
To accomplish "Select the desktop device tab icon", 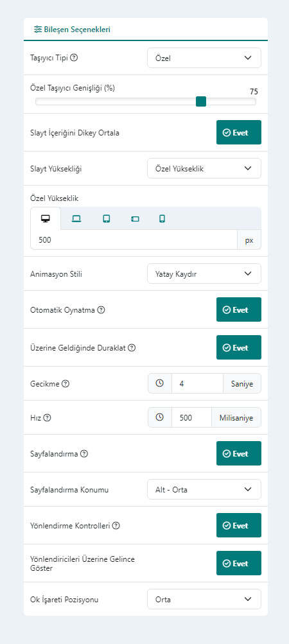I will (x=45, y=218).
